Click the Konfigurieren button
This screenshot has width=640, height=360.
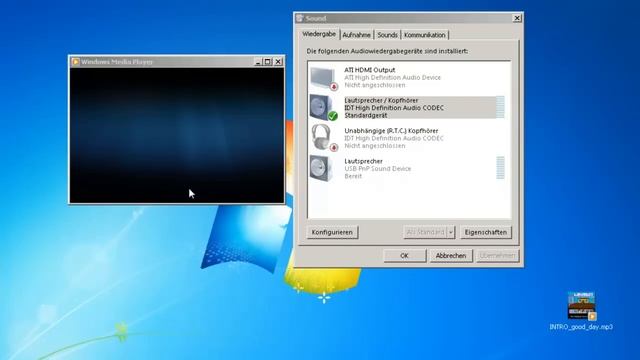332,232
